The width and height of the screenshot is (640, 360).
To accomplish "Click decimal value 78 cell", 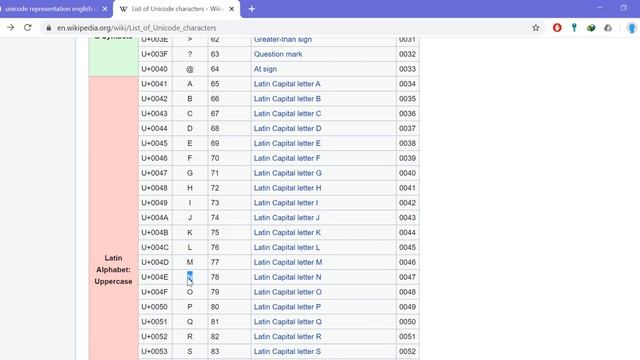I will [x=229, y=277].
